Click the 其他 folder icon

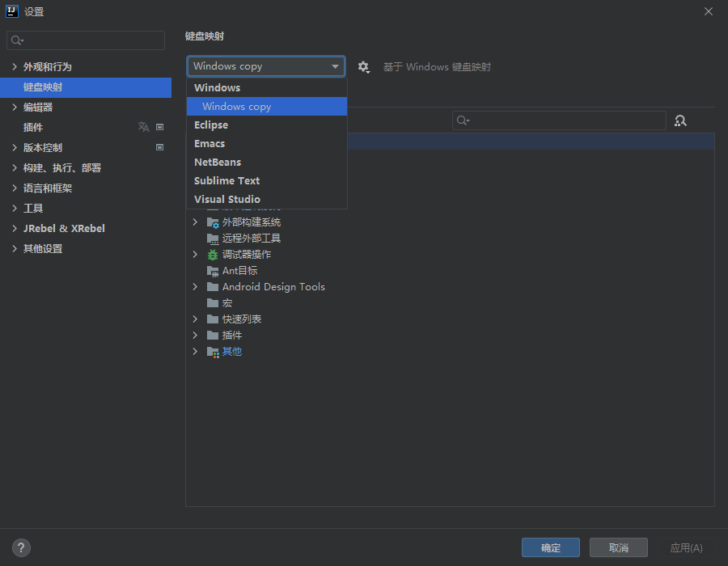(x=213, y=352)
